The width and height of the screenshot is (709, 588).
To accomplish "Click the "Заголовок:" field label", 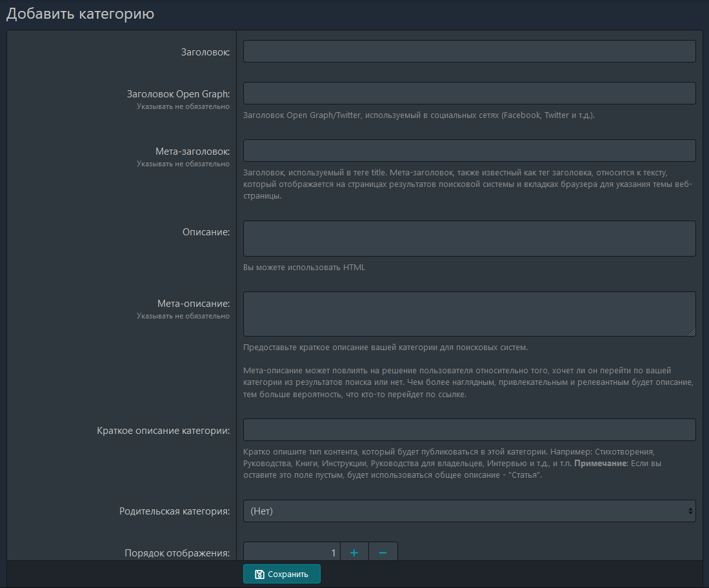I will 205,52.
